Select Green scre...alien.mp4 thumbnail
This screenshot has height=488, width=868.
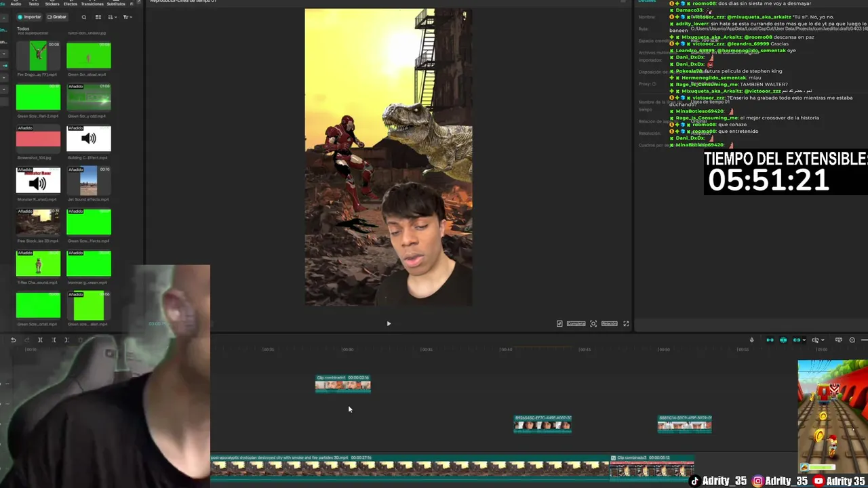pyautogui.click(x=89, y=306)
